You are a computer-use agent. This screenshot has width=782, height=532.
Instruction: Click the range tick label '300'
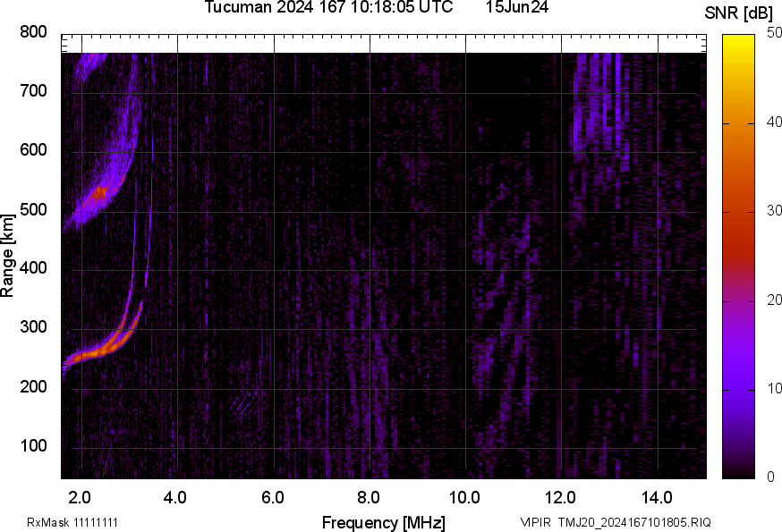33,327
